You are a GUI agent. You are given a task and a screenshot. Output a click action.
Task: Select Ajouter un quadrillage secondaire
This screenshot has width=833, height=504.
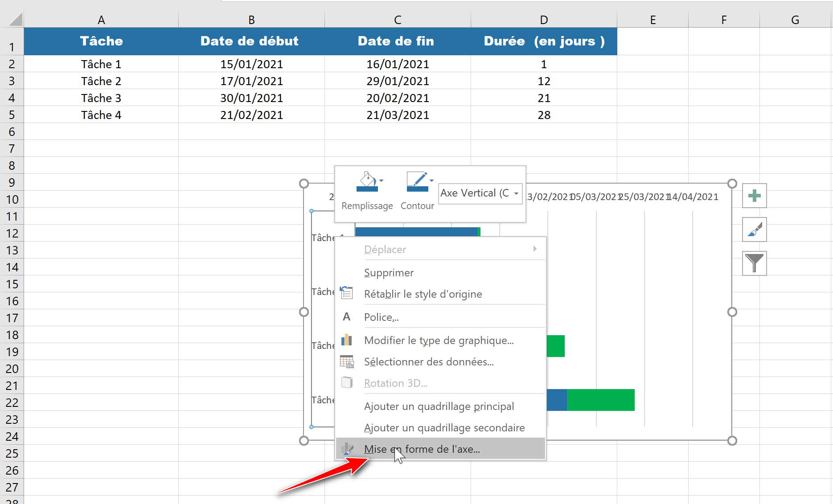pos(444,428)
